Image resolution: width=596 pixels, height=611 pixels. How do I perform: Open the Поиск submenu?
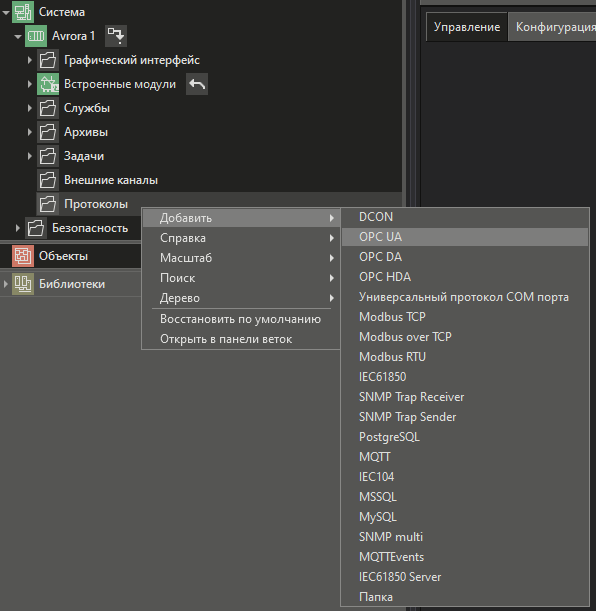click(242, 278)
